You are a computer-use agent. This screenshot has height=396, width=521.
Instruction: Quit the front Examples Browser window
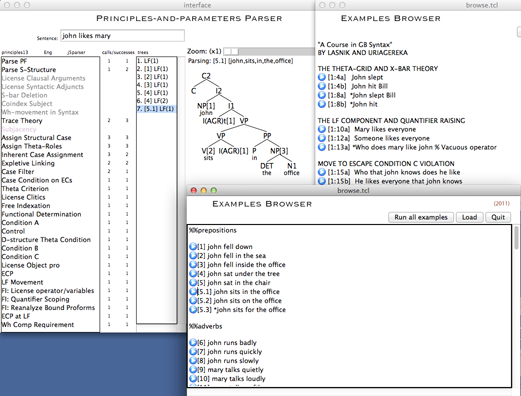pos(498,217)
